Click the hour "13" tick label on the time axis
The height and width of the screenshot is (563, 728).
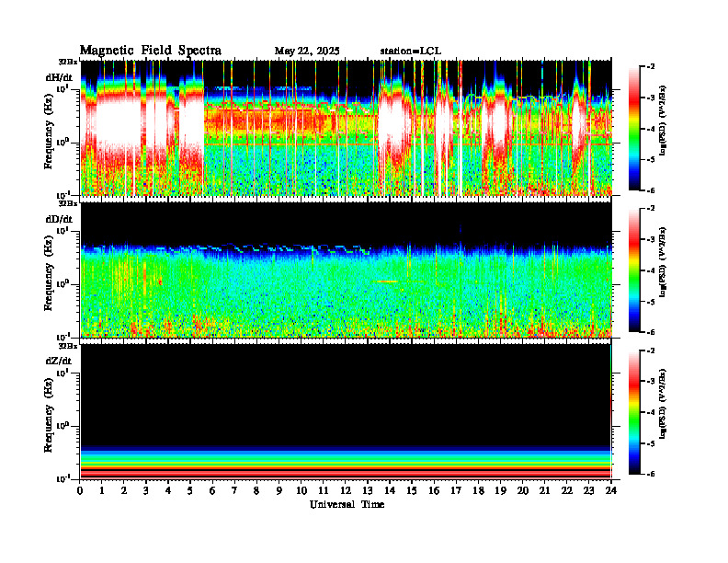368,490
